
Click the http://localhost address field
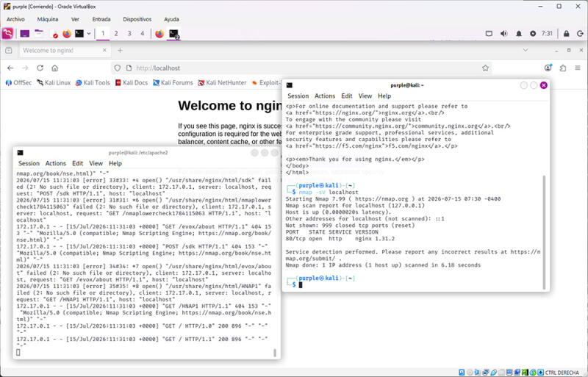(302, 68)
